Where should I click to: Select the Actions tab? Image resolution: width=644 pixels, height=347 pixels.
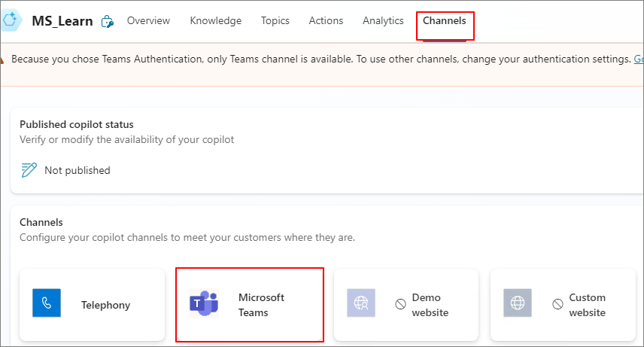(326, 20)
